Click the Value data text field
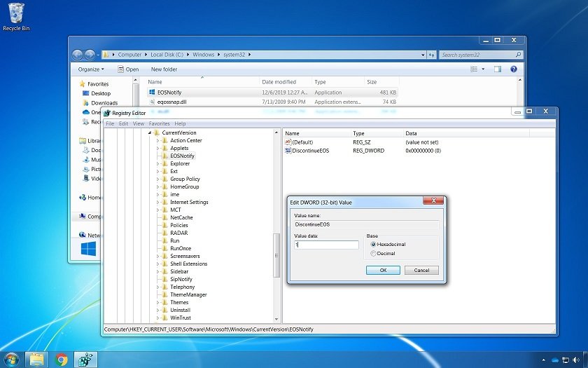Viewport: 588px width, 368px height. pos(326,245)
